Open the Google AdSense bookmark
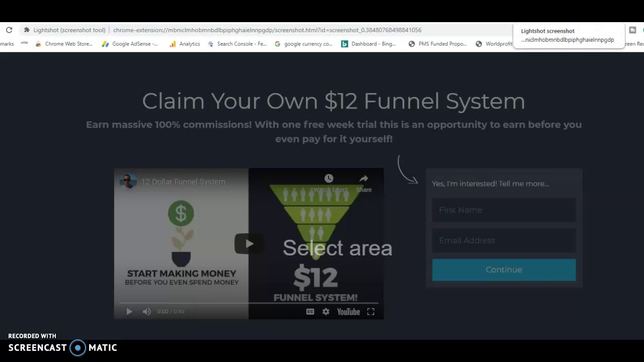The width and height of the screenshot is (644, 362). pos(130,44)
